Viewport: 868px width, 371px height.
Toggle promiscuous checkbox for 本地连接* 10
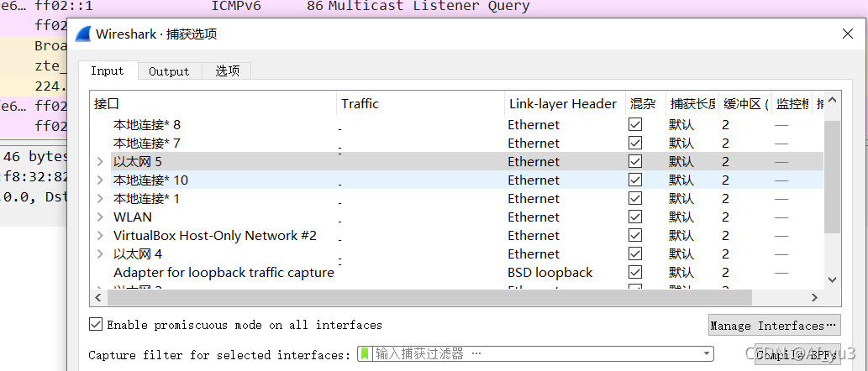pyautogui.click(x=635, y=180)
